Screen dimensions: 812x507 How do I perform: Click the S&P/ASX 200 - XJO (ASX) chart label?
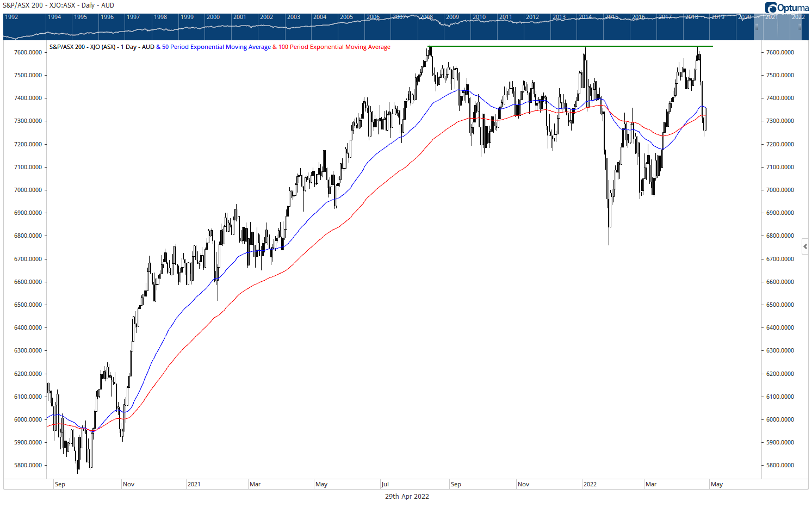pyautogui.click(x=101, y=47)
